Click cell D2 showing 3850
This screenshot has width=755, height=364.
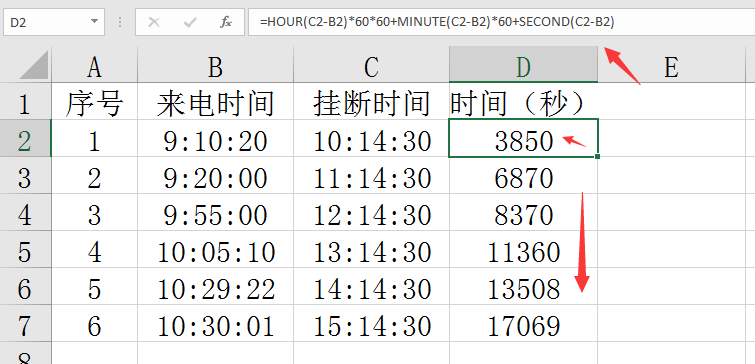point(523,138)
